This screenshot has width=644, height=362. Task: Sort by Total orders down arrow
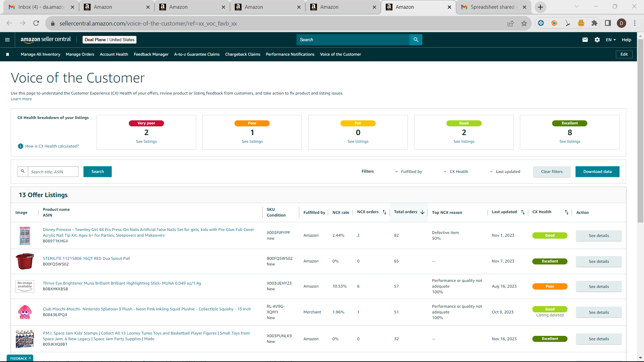point(422,212)
